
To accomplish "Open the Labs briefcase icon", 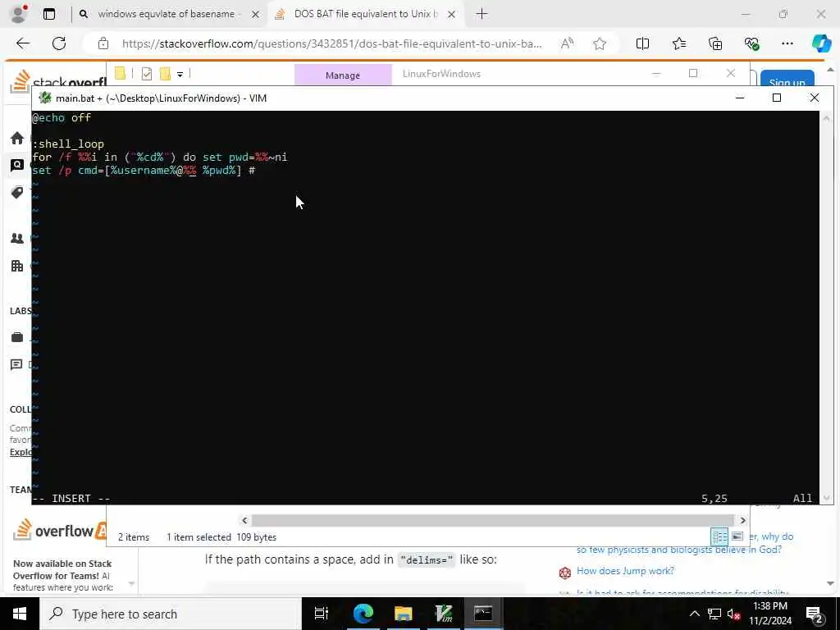I will point(17,337).
